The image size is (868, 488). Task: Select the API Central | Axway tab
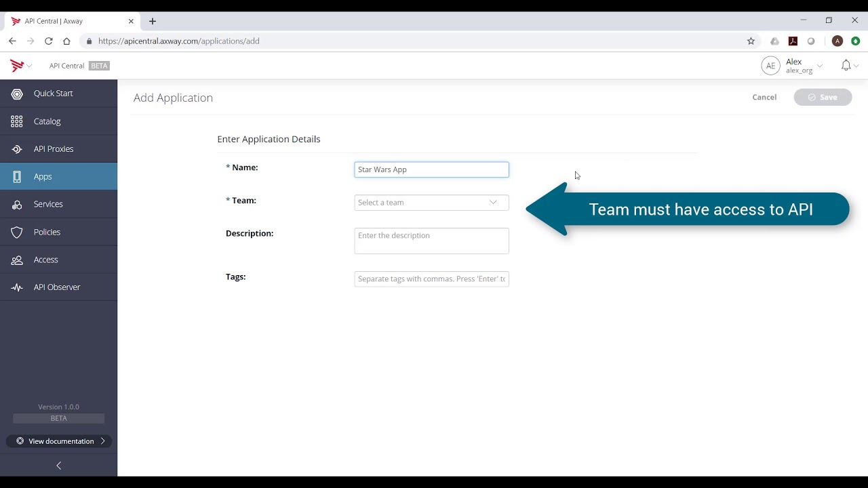pyautogui.click(x=71, y=21)
